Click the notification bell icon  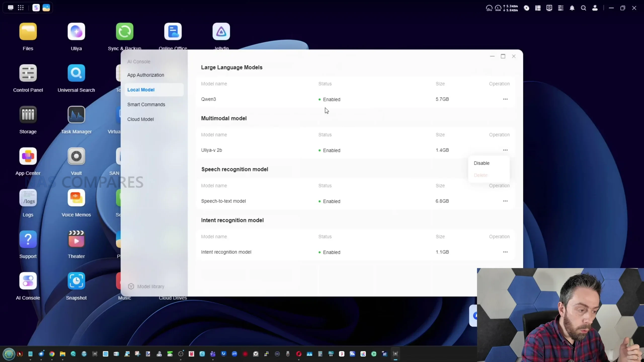tap(572, 8)
